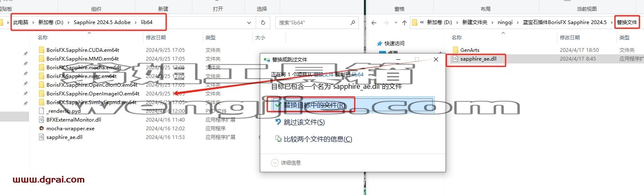Click the compare-files info icon
This screenshot has height=195, width=644.
(278, 139)
